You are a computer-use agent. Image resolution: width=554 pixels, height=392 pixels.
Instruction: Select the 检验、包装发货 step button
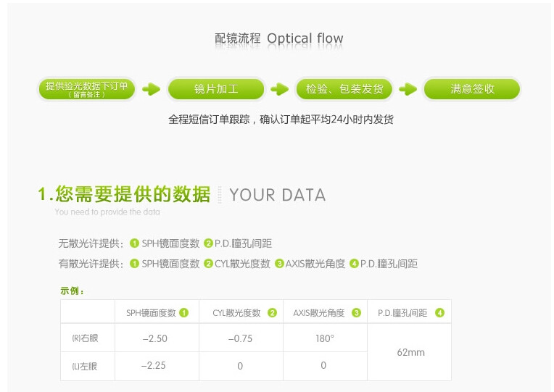(344, 89)
